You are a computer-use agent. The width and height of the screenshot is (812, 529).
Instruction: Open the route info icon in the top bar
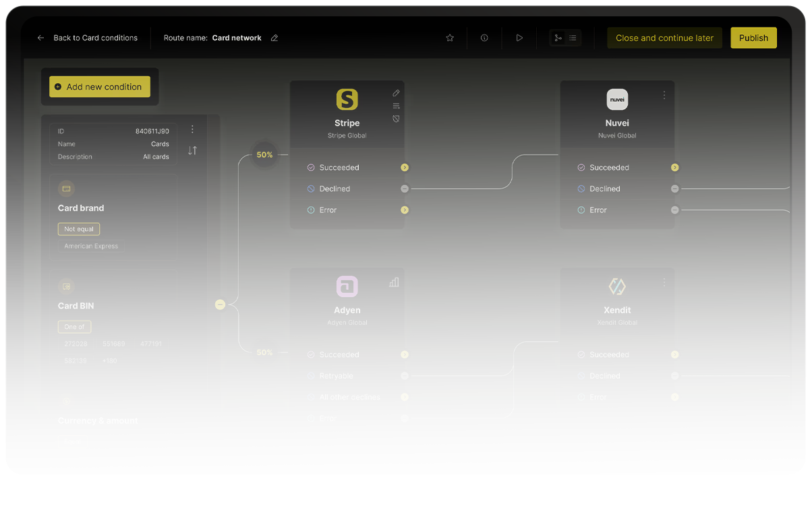(484, 38)
